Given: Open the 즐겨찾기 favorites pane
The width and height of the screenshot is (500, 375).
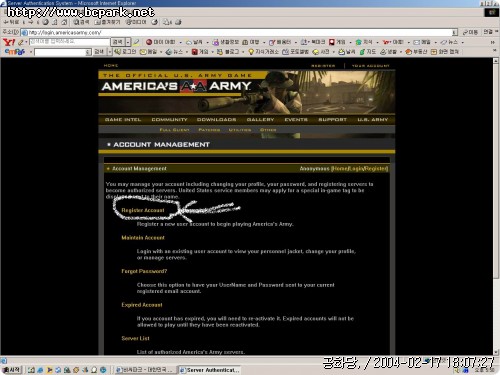Looking at the screenshot, I should click(x=107, y=22).
